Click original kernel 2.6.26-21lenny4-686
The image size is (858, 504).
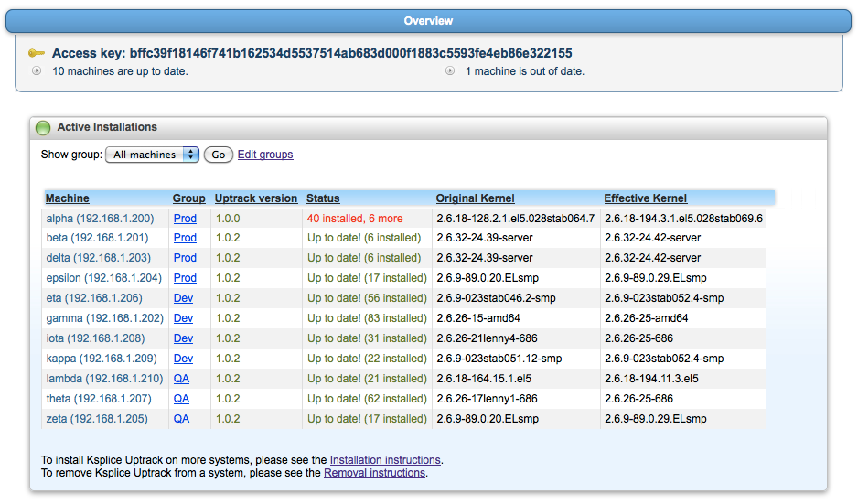tap(487, 338)
